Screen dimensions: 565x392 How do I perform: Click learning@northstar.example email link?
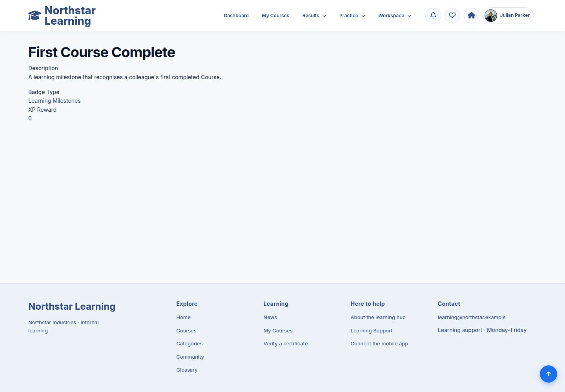coord(472,318)
